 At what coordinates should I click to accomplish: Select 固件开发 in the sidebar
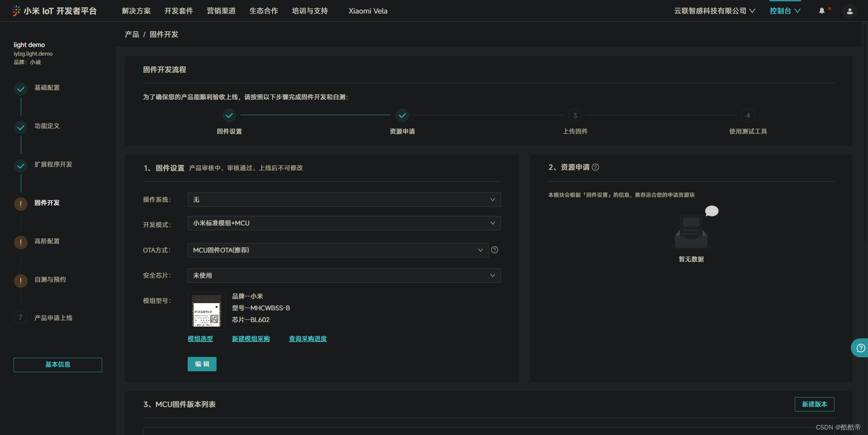47,203
